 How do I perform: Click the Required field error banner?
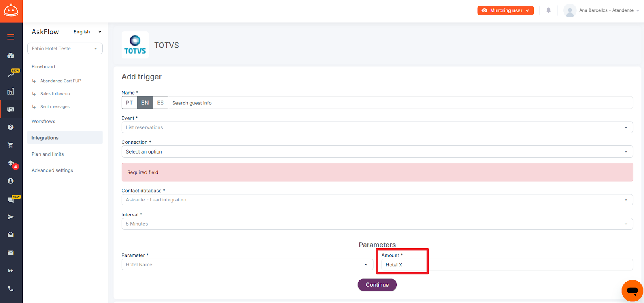pyautogui.click(x=377, y=172)
